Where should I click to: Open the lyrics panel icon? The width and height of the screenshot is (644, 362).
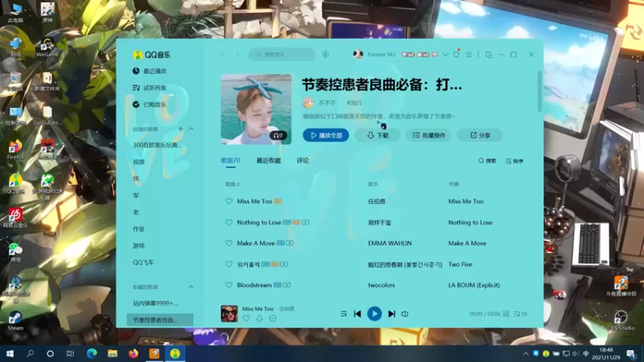coord(506,314)
